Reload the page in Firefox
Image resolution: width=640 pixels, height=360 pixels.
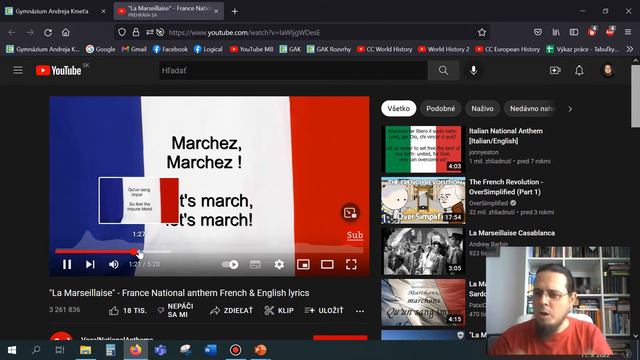(x=48, y=32)
